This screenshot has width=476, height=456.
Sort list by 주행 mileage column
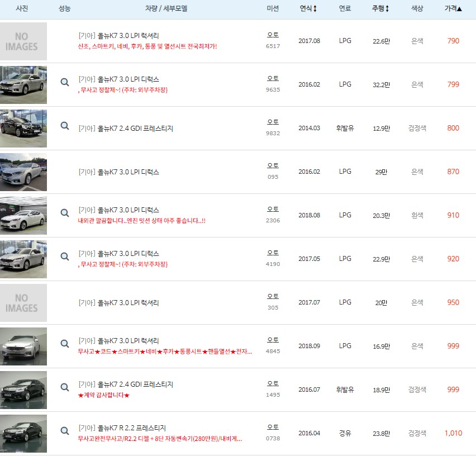click(x=380, y=8)
